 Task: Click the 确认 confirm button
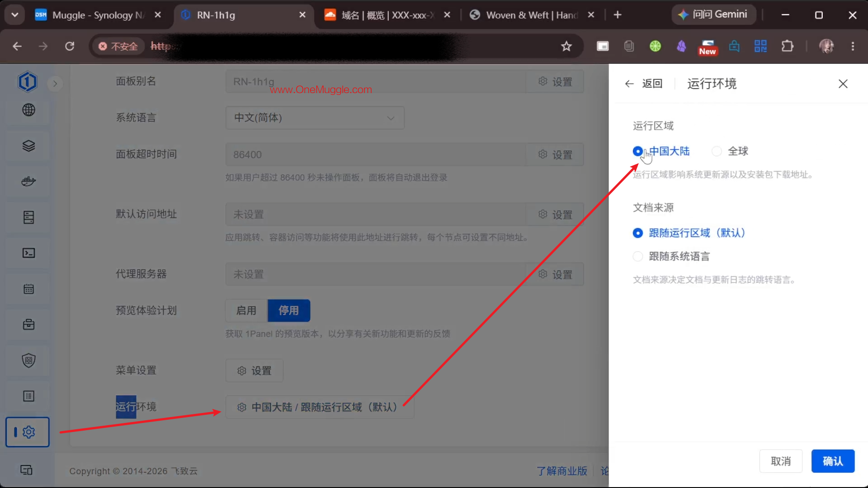[x=833, y=461]
